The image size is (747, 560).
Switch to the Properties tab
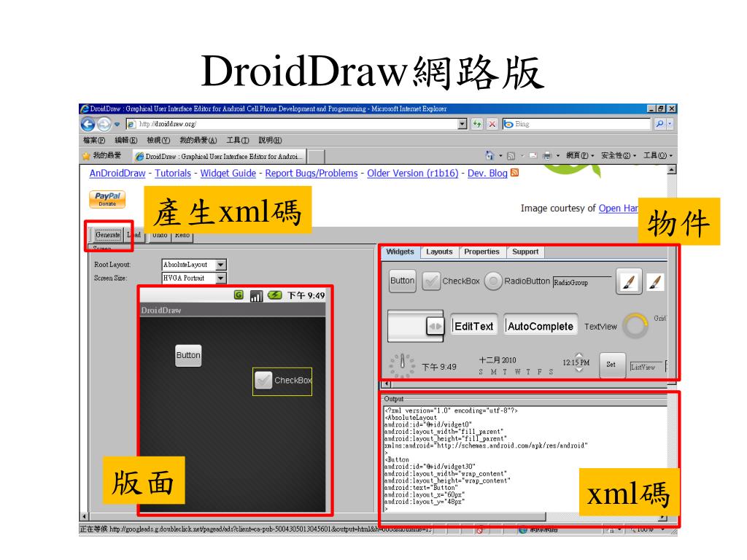pos(481,252)
